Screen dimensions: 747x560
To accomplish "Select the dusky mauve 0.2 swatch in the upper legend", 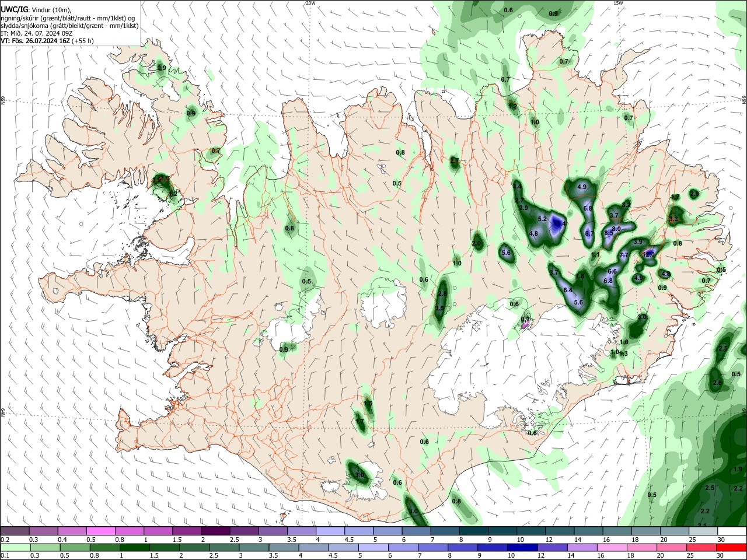I will click(x=15, y=531).
